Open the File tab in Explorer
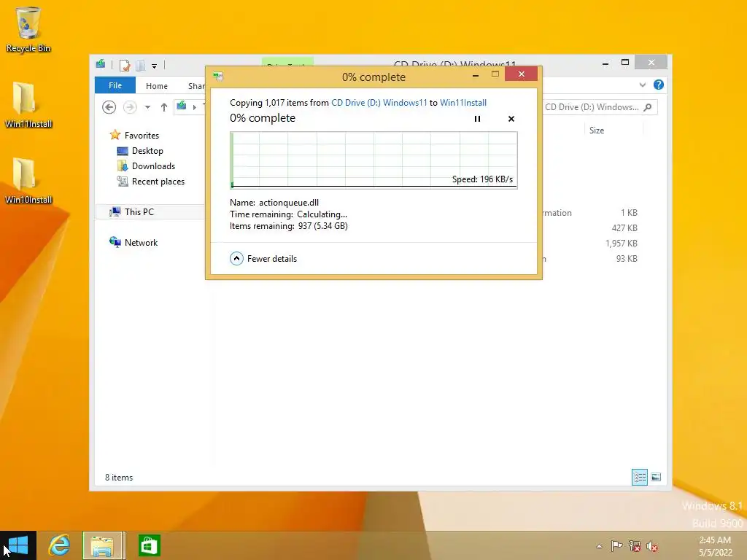The image size is (747, 560). tap(115, 85)
